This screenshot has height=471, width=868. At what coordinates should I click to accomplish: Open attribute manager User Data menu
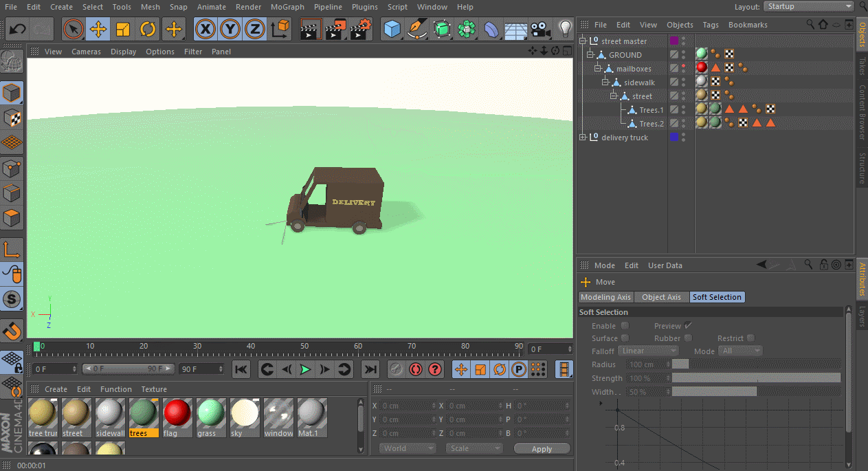coord(665,265)
